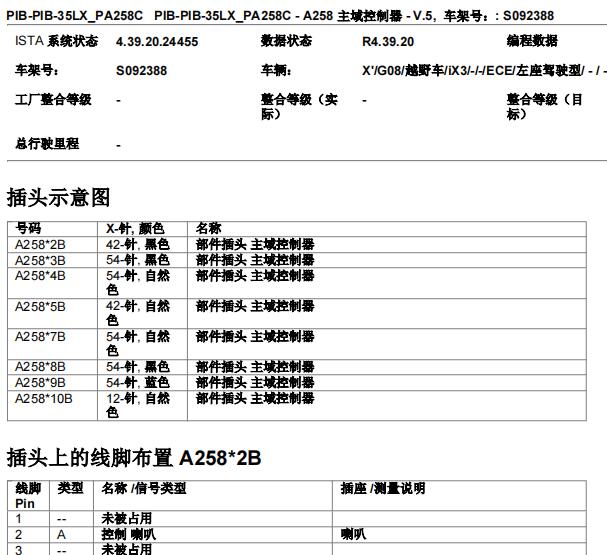Click the 号码 column header
Screen dimensions: 607x555
point(28,228)
